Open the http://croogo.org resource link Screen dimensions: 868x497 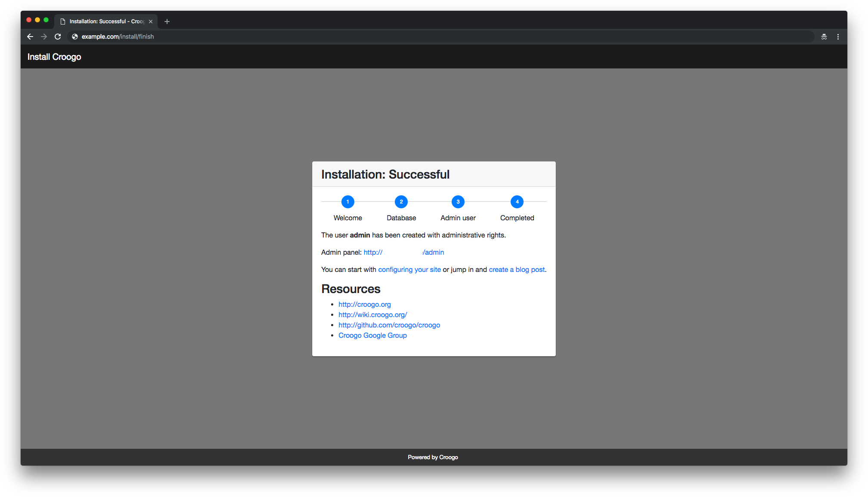coord(365,305)
